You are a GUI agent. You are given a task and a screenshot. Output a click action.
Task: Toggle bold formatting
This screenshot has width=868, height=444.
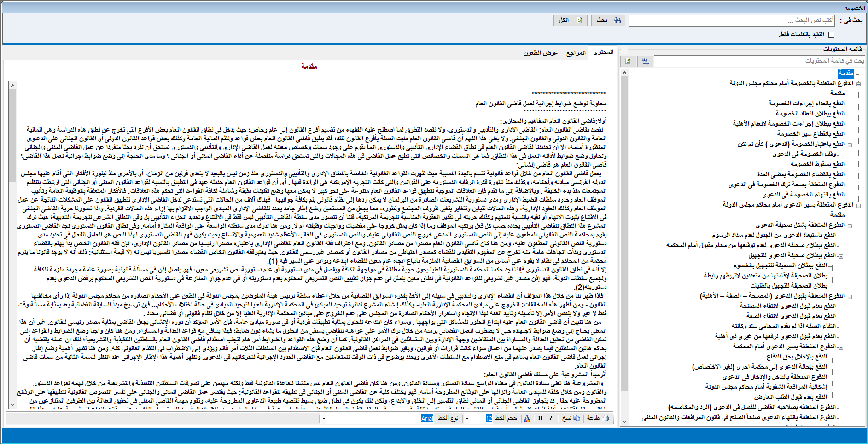[x=540, y=418]
